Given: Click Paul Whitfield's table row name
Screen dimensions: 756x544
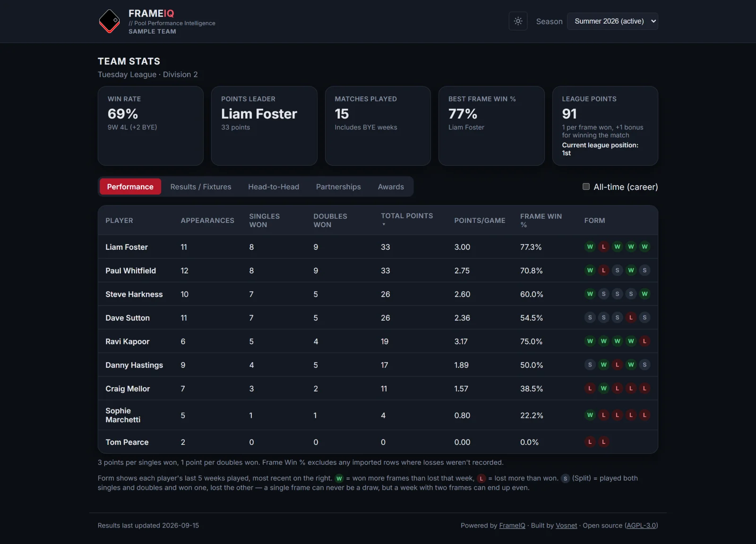Looking at the screenshot, I should pos(130,271).
